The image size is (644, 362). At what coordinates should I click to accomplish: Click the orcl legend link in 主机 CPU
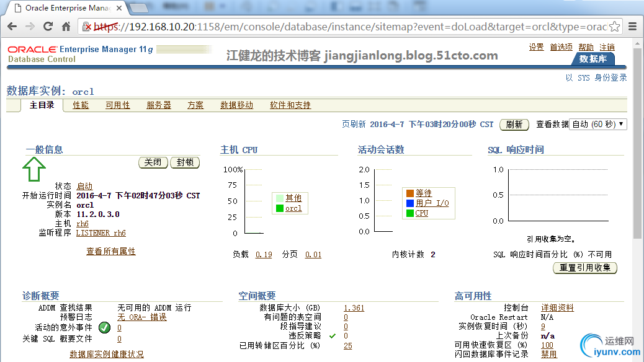pos(293,208)
